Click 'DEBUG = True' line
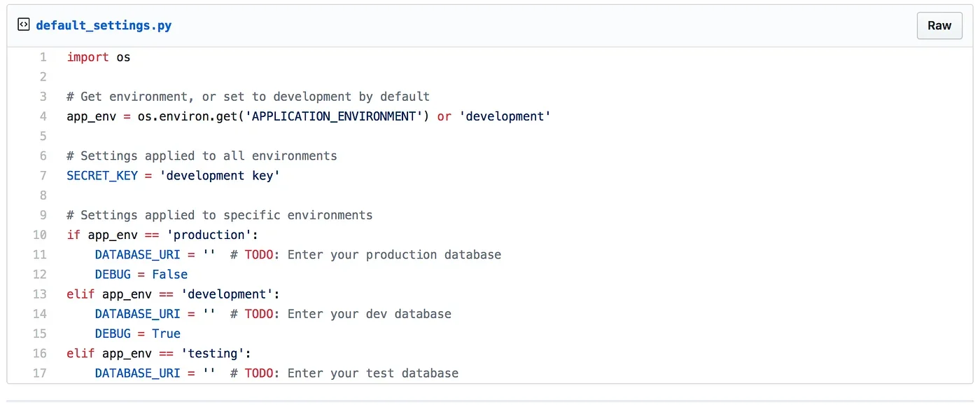 138,334
